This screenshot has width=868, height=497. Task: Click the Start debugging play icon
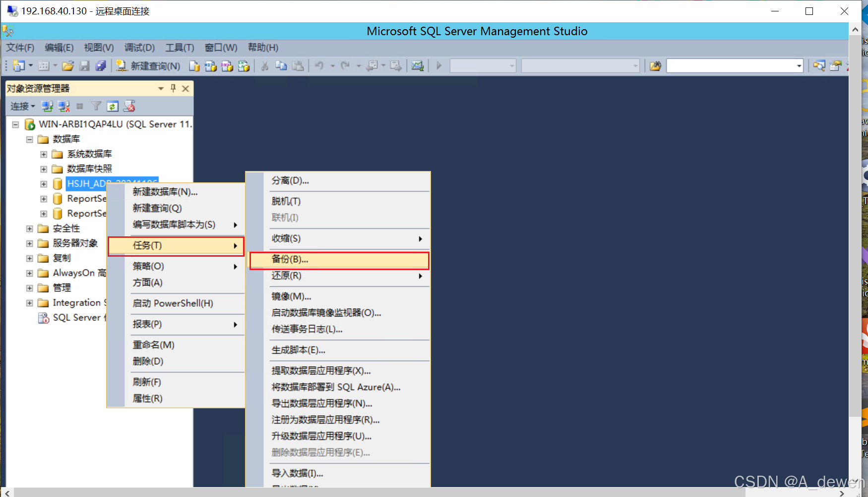(x=439, y=65)
